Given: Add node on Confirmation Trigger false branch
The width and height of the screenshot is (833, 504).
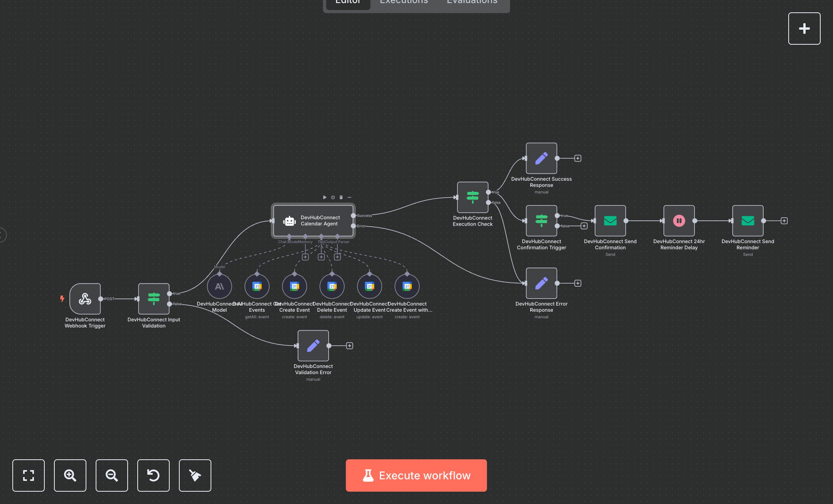Looking at the screenshot, I should (x=584, y=226).
